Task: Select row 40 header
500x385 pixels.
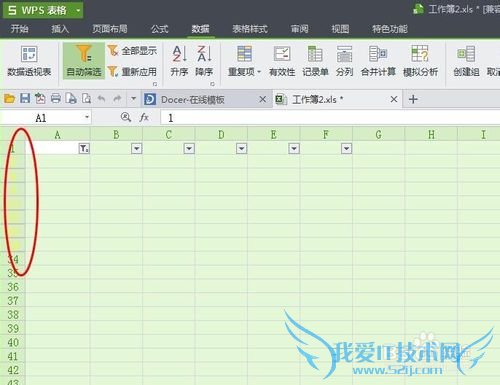Action: click(13, 342)
